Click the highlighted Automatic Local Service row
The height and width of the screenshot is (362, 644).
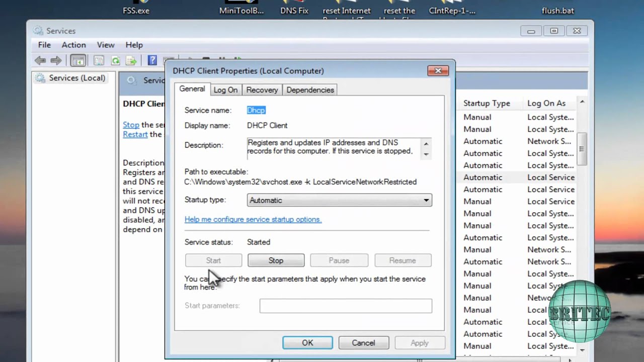(x=519, y=177)
